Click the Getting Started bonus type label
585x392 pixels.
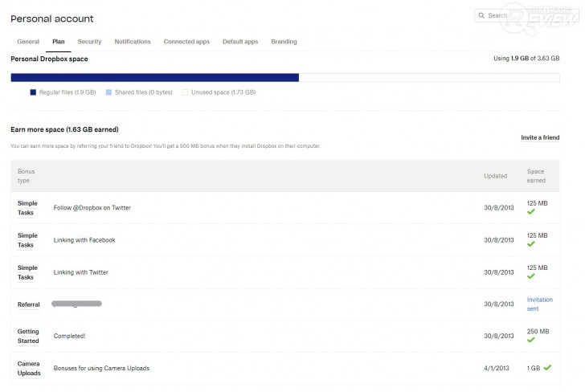coord(28,336)
